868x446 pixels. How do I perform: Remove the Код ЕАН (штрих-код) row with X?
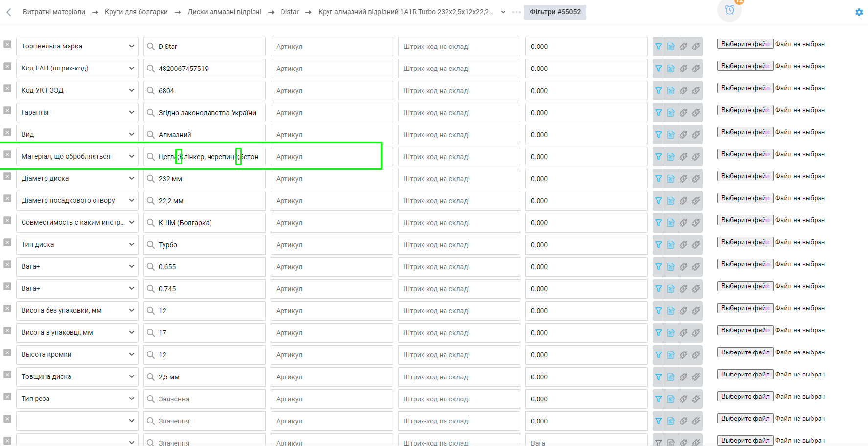click(x=7, y=66)
